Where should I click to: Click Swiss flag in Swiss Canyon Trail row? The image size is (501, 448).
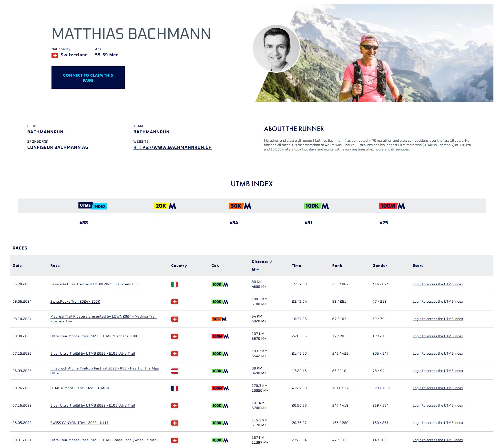pos(175,423)
